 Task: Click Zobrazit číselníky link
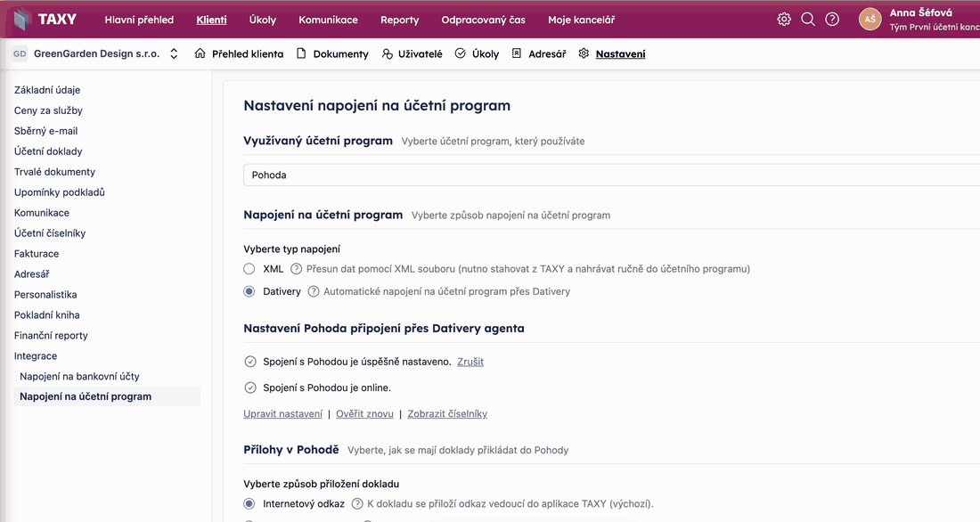(x=447, y=414)
